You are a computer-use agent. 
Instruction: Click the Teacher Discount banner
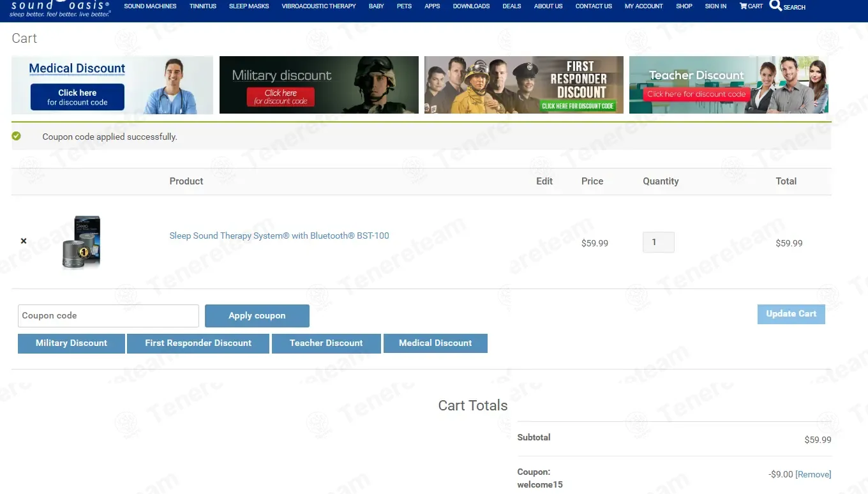729,85
